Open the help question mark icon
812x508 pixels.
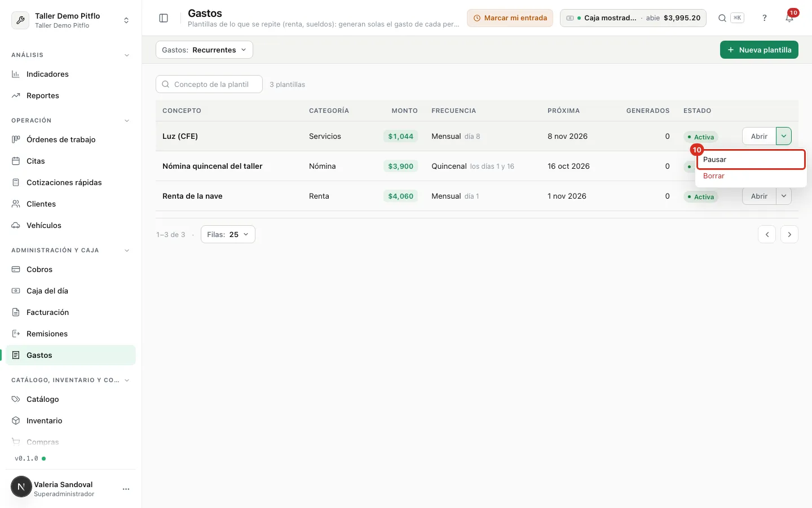point(765,18)
